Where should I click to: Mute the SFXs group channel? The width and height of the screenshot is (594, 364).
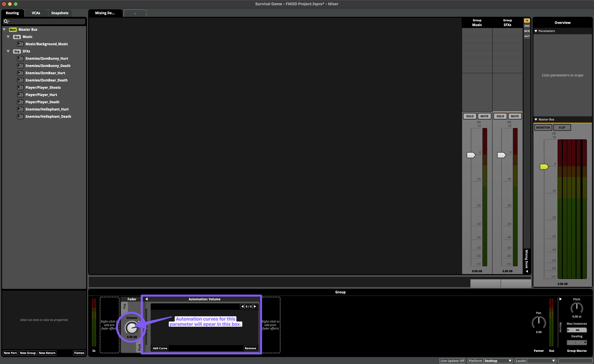515,116
